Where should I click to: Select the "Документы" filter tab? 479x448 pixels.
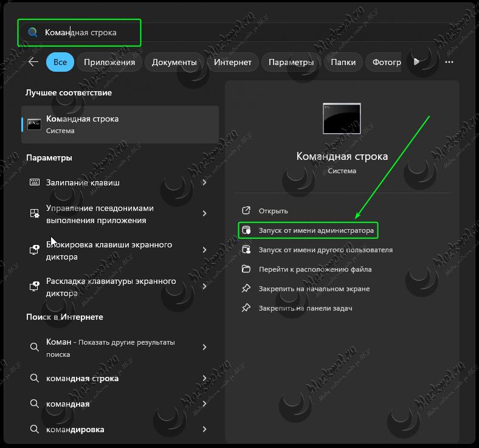[x=174, y=62]
